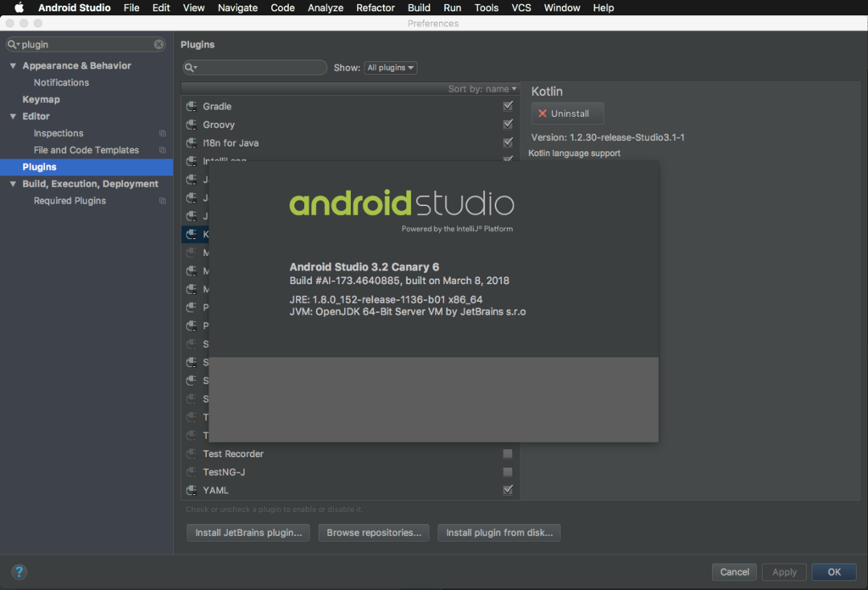868x590 pixels.
Task: Clear the plugin search text in sidebar
Action: click(x=159, y=44)
